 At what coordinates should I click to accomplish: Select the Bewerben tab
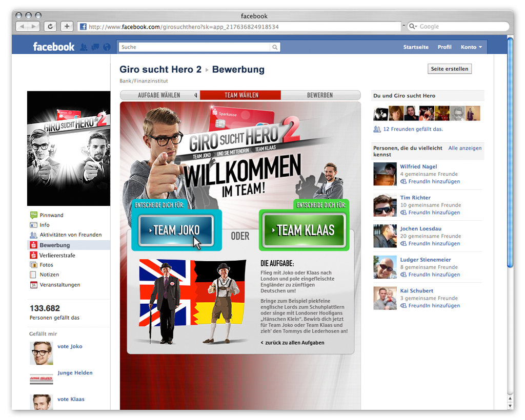point(320,95)
